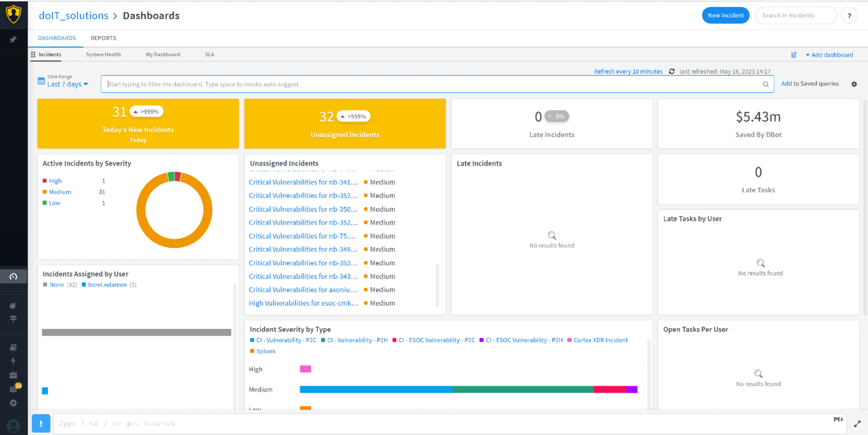Open Playbooks via the book sidebar icon
The height and width of the screenshot is (435, 868).
[x=13, y=348]
